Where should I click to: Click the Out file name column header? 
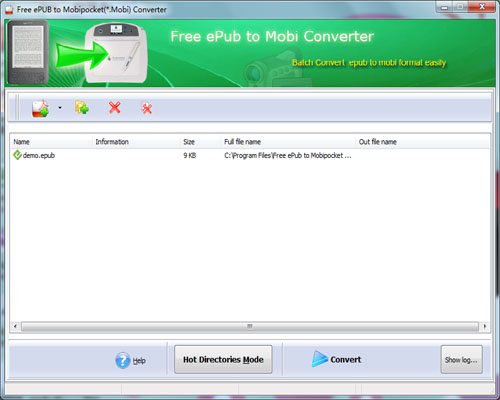coord(423,142)
